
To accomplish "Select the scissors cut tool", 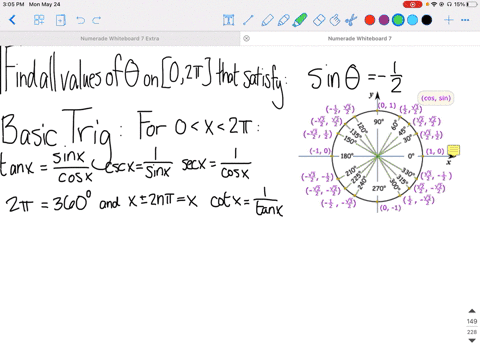I will coord(351,20).
